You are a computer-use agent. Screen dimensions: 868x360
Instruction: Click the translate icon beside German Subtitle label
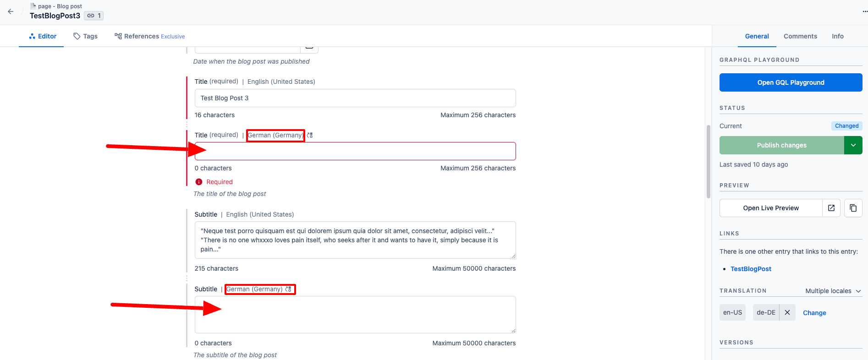click(x=288, y=289)
